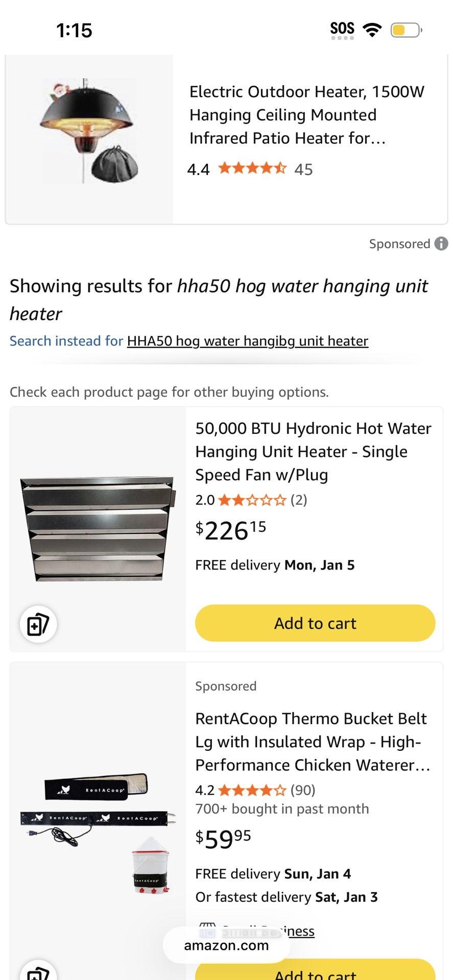Tap the Sponsored info icon
Viewport: 453px width, 980px height.
point(441,244)
